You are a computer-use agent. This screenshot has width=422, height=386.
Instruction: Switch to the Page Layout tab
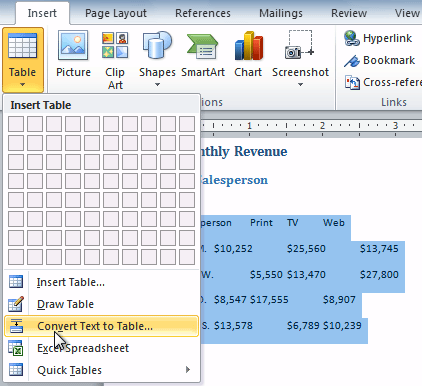116,13
